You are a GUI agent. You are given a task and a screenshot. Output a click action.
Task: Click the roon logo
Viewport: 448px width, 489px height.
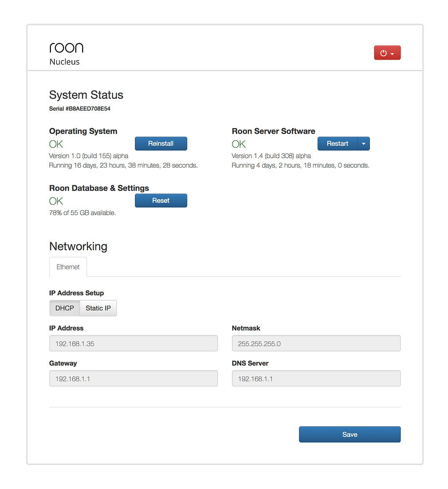66,47
